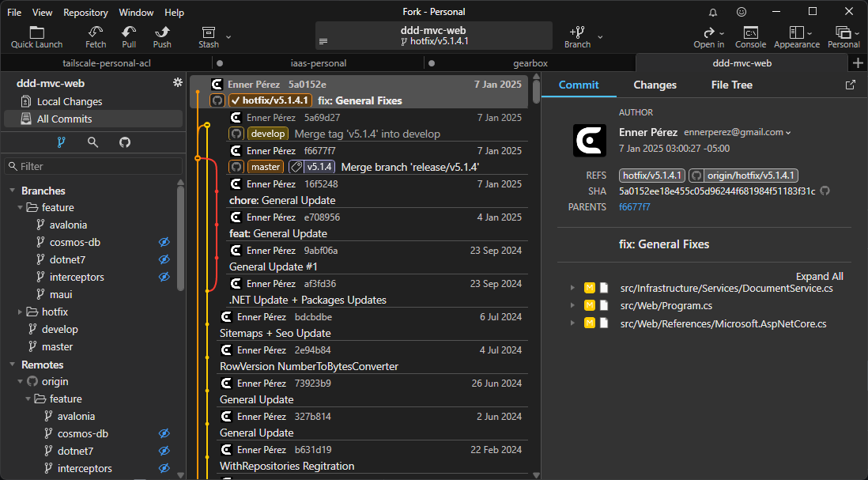
Task: Push commits with the Push button
Action: click(x=162, y=37)
